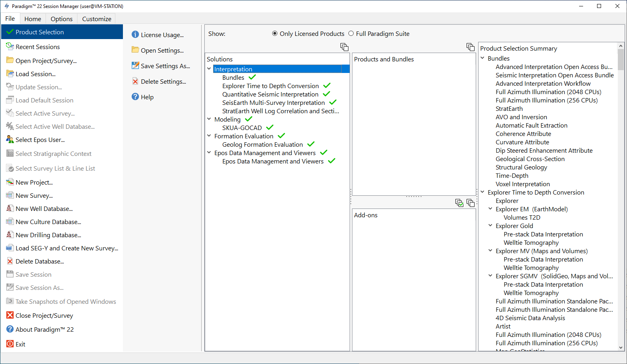Collapse Explorer Gold summary node

coord(491,225)
